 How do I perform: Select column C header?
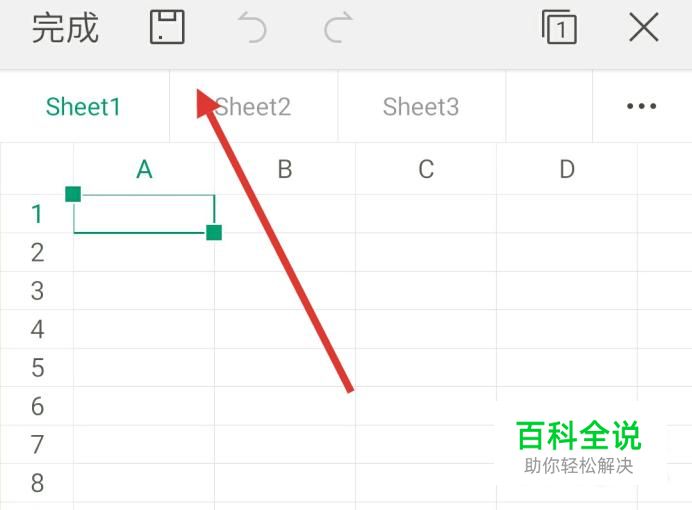tap(426, 169)
